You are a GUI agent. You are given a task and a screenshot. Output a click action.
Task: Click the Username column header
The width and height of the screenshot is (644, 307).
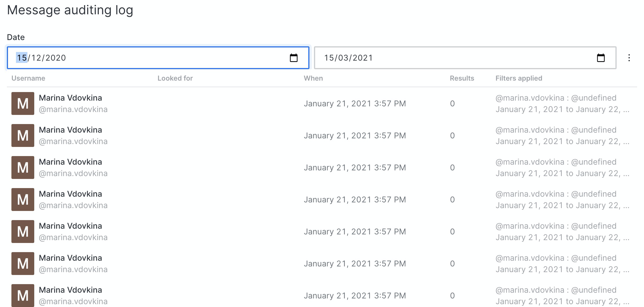(x=28, y=78)
